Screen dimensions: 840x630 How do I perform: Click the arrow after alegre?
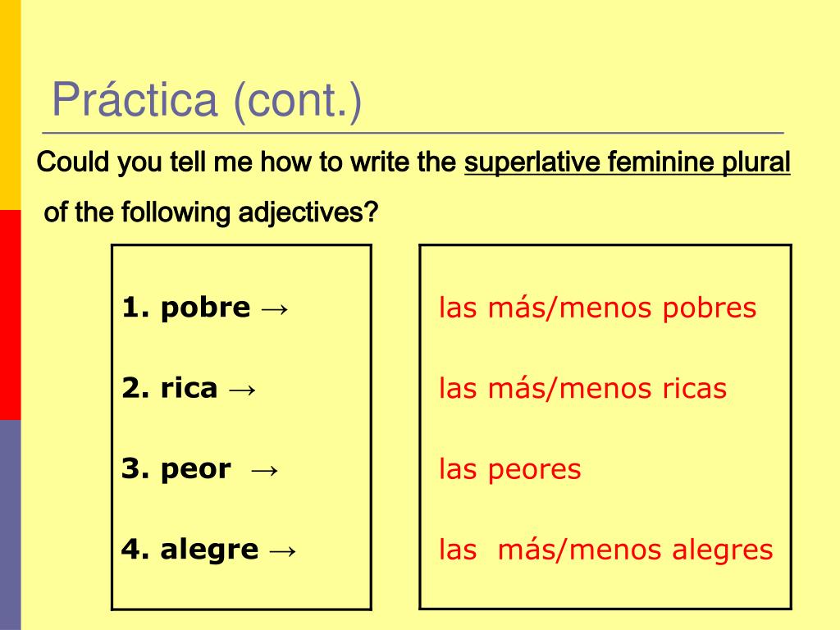pyautogui.click(x=282, y=550)
